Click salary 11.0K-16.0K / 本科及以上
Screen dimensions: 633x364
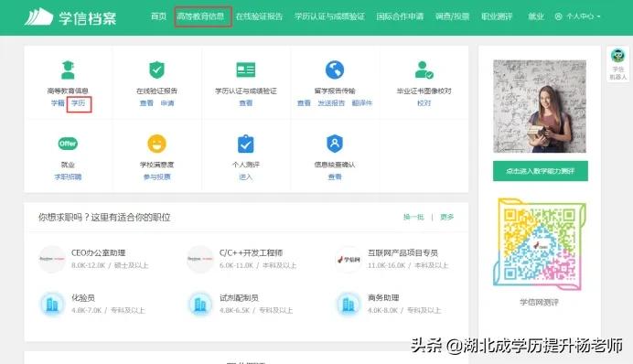pyautogui.click(x=408, y=265)
